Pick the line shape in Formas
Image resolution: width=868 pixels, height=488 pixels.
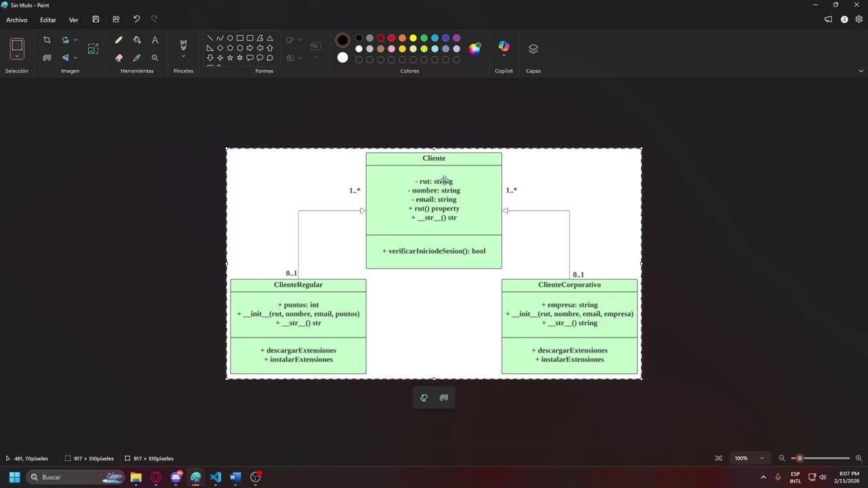click(x=210, y=39)
